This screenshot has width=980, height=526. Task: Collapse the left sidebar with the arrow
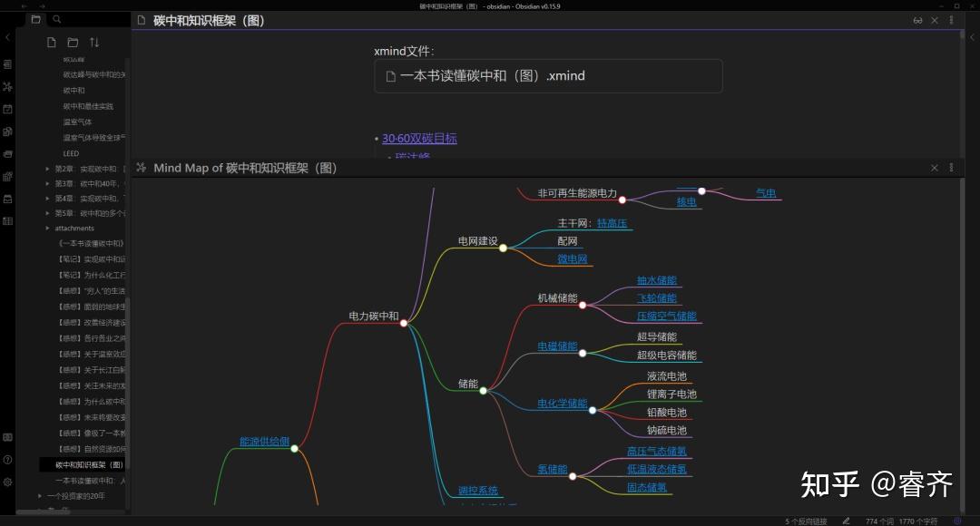(x=9, y=37)
